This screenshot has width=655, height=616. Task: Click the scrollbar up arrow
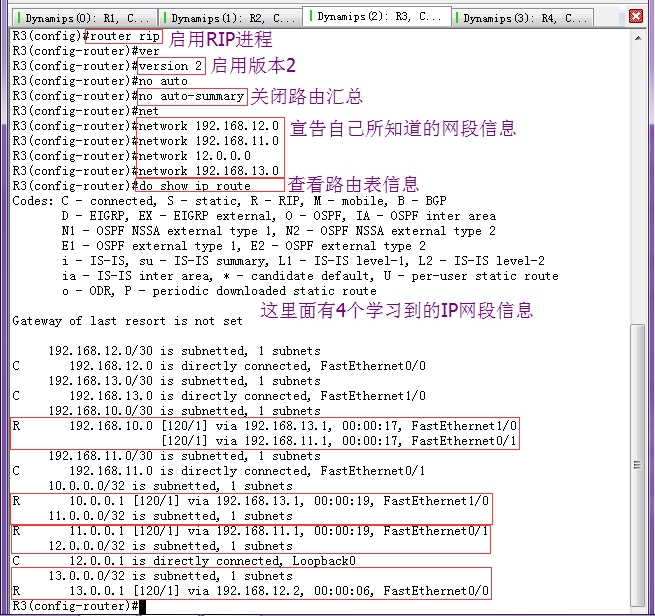pos(638,38)
